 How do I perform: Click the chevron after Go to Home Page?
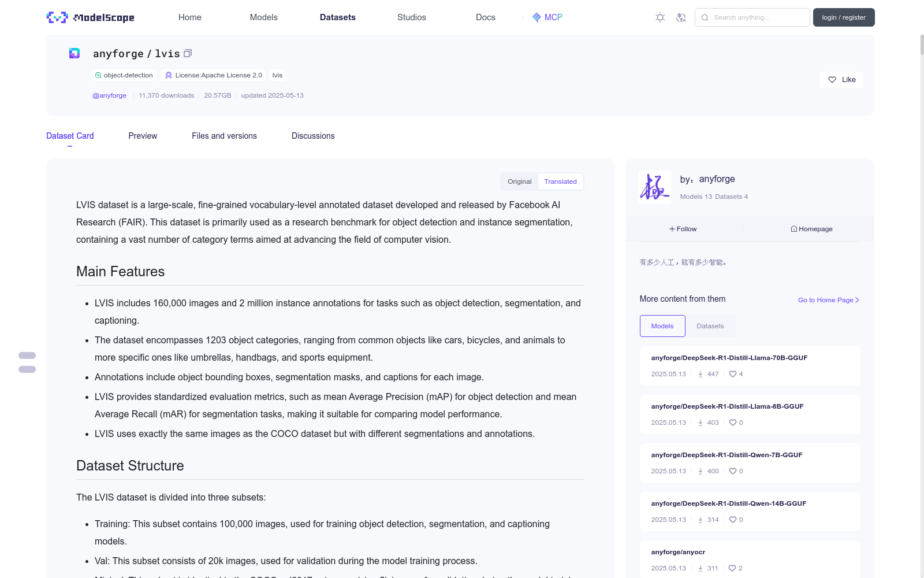858,300
